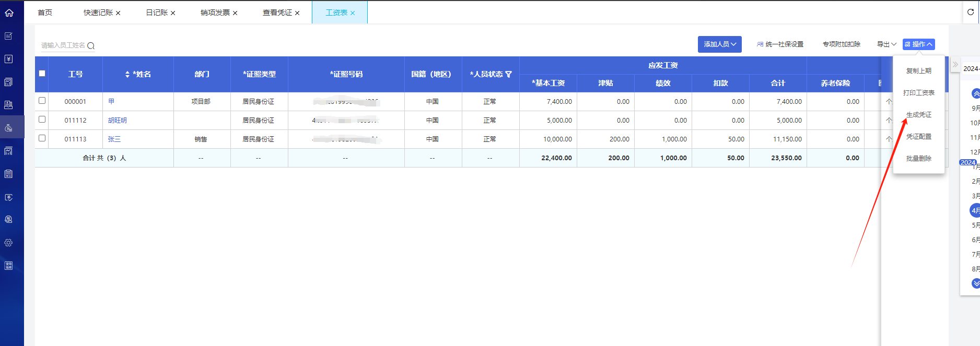Toggle the select-all header checkbox
Screen dimensions: 980x346
point(42,74)
